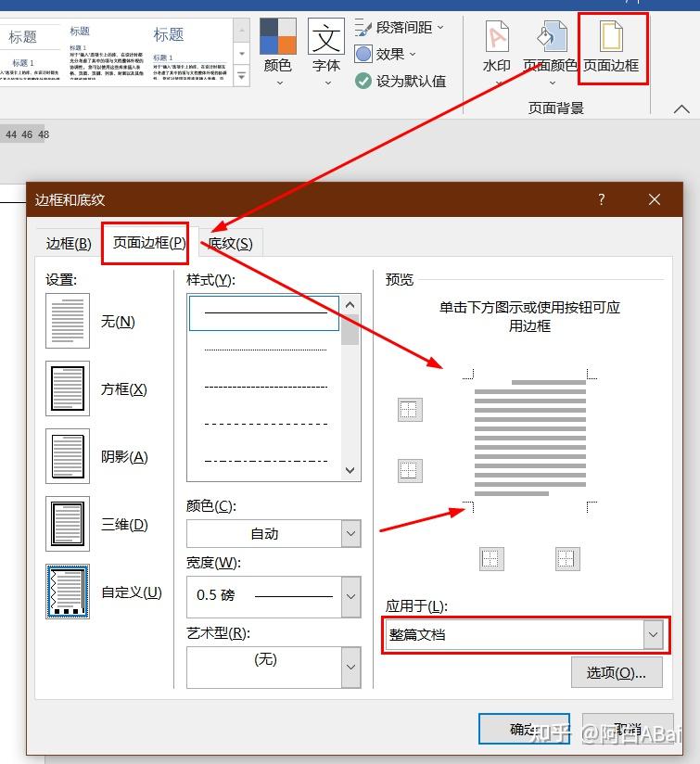
Task: Switch to Page Border tab 页面边框(P)
Action: point(149,242)
